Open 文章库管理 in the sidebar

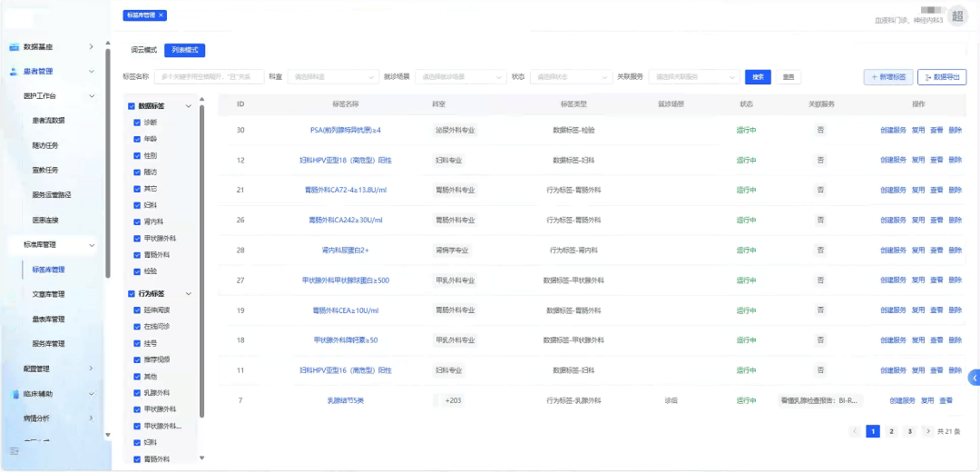[x=48, y=294]
